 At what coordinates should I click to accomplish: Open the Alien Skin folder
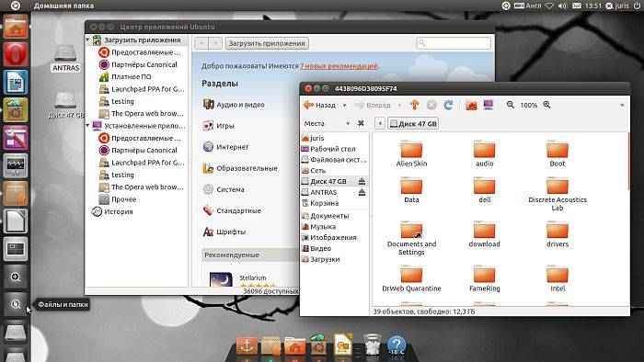(x=411, y=153)
